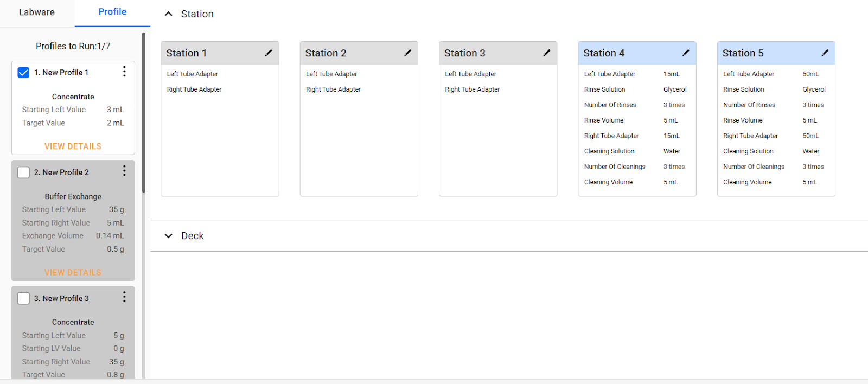Viewport: 868px width, 384px height.
Task: Show kebab menu for New Profile 3
Action: click(124, 297)
